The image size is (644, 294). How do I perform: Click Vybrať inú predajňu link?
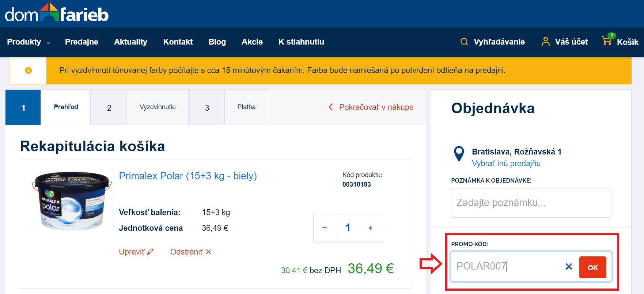click(506, 163)
